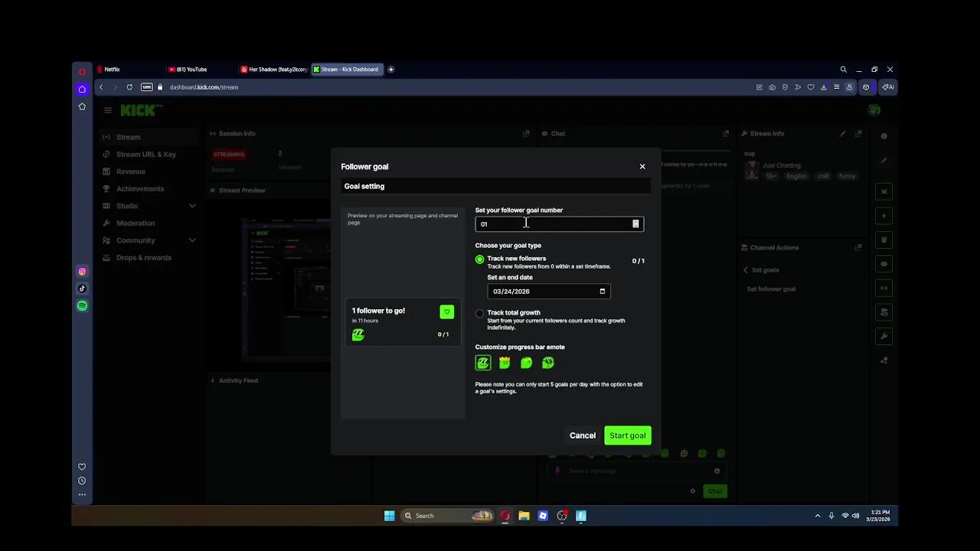Screen dimensions: 980x551
Task: Go back from Set goals
Action: coord(746,270)
